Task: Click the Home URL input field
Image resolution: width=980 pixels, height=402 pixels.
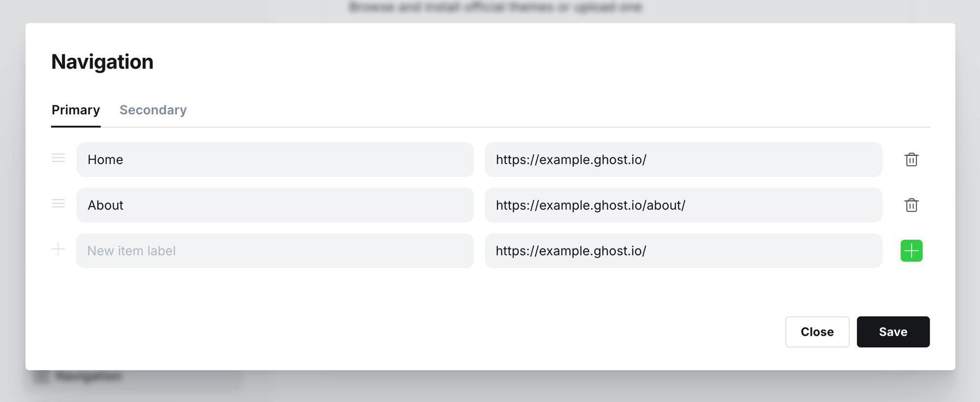Action: pyautogui.click(x=683, y=160)
